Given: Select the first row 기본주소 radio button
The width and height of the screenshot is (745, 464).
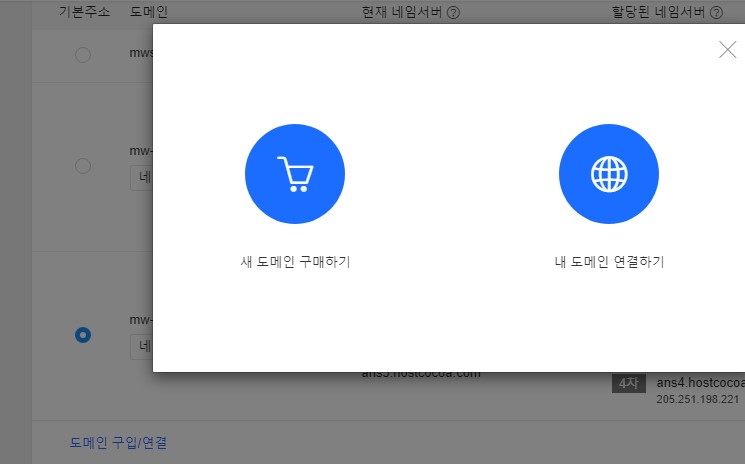Looking at the screenshot, I should 83,55.
